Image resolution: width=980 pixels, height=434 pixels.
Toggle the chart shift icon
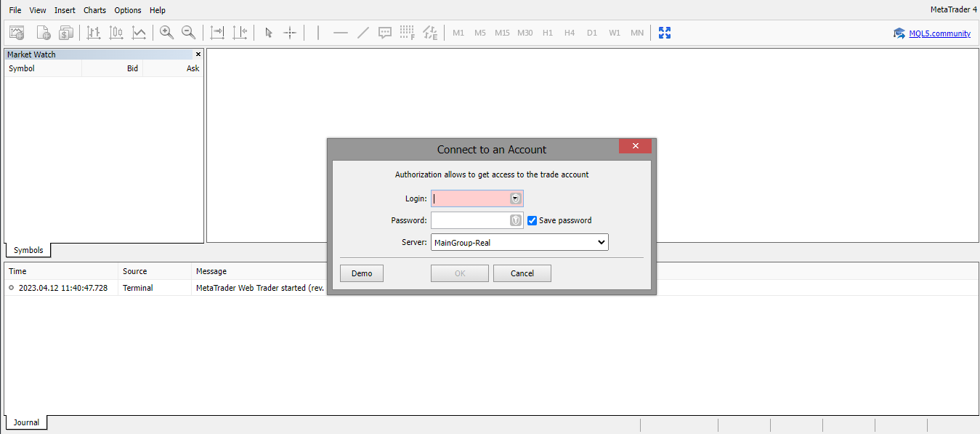point(240,33)
